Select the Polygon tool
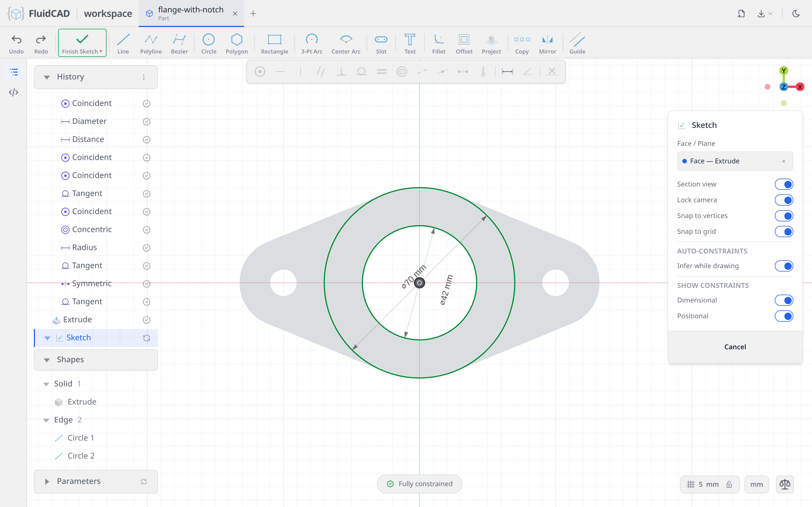Screen dimensions: 812x507 [x=237, y=44]
